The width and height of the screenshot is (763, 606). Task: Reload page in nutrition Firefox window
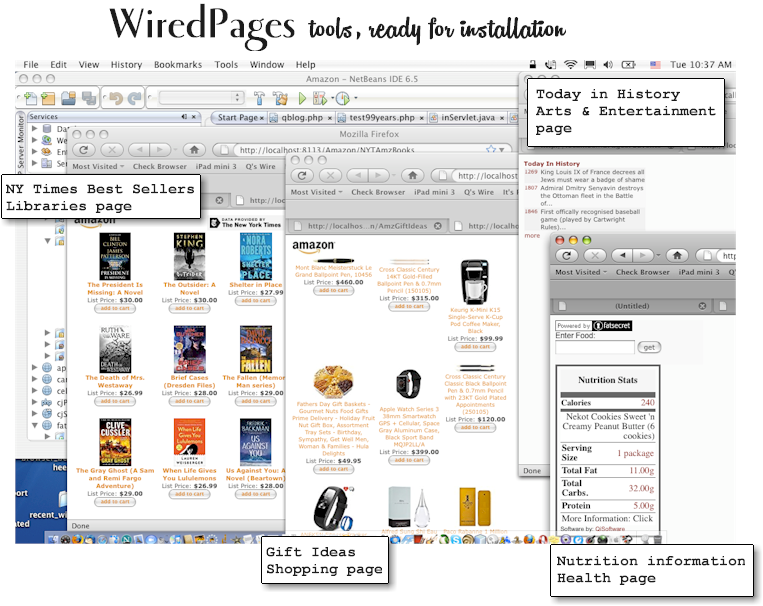point(566,256)
